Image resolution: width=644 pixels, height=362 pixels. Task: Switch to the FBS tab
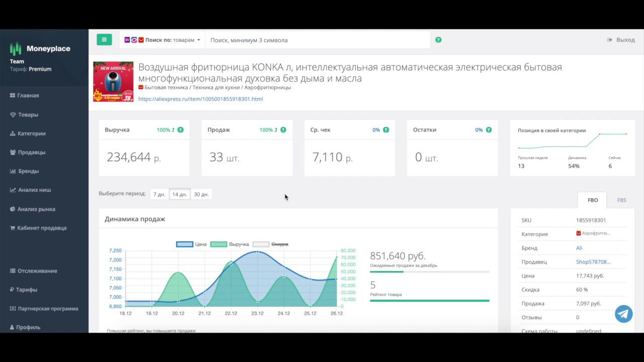coord(621,200)
